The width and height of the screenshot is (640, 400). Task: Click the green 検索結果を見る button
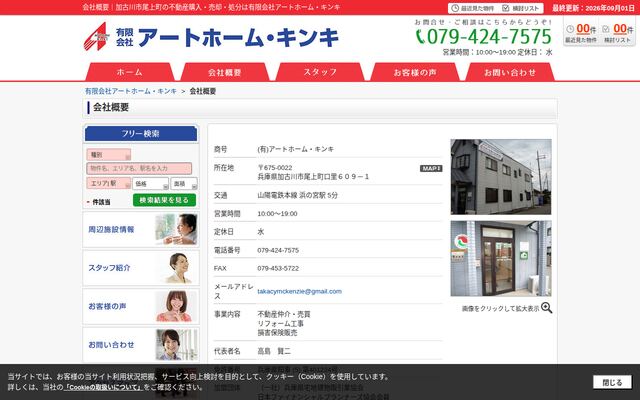pyautogui.click(x=164, y=200)
